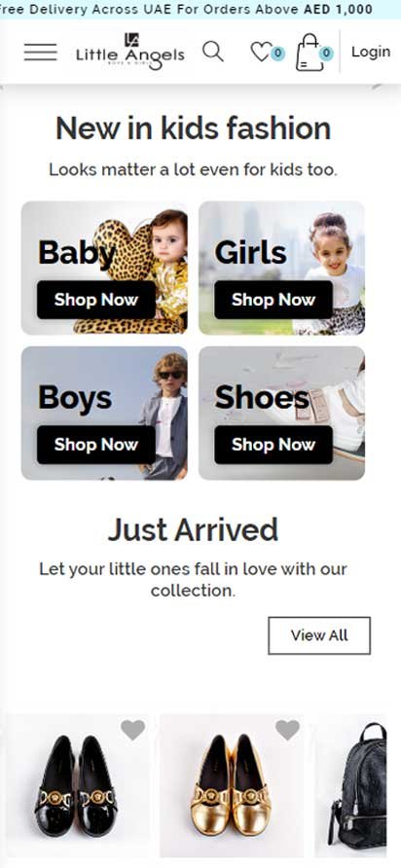This screenshot has height=868, width=401.
Task: Open the hamburger navigation menu
Action: pos(41,52)
